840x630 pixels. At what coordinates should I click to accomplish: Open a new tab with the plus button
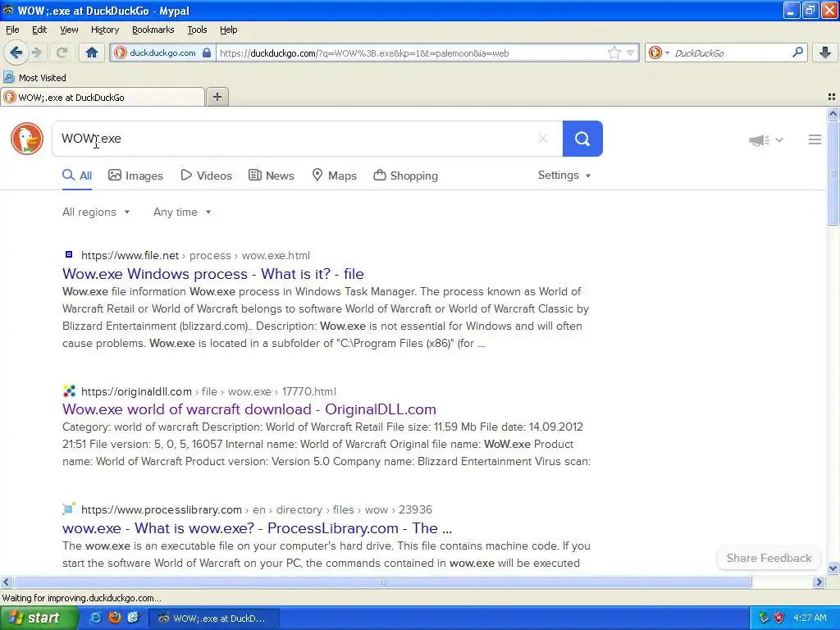(x=217, y=97)
